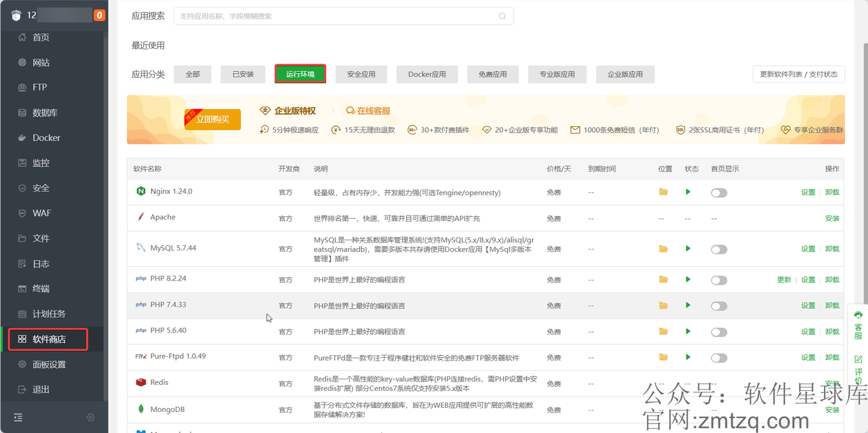Open 数据库 database section
This screenshot has height=433, width=868.
pyautogui.click(x=45, y=112)
